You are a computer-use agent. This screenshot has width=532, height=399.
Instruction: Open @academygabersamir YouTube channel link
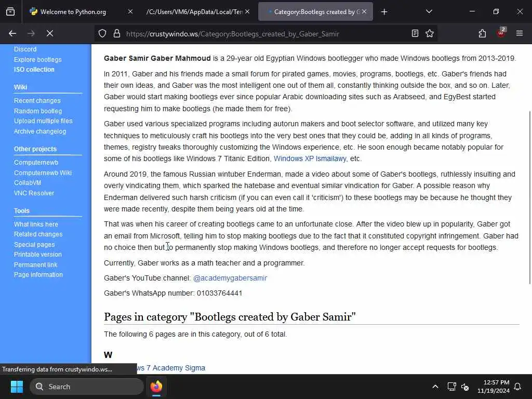point(230,278)
